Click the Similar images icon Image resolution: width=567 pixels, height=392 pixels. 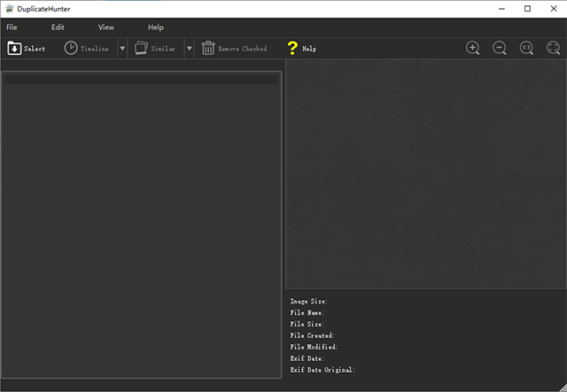tap(142, 48)
